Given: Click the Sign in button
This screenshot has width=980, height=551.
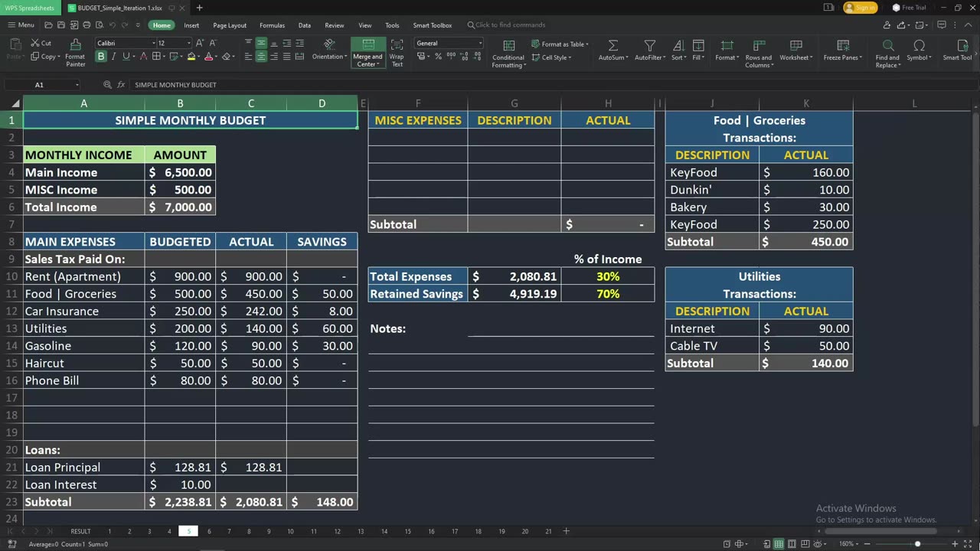Looking at the screenshot, I should (x=860, y=8).
